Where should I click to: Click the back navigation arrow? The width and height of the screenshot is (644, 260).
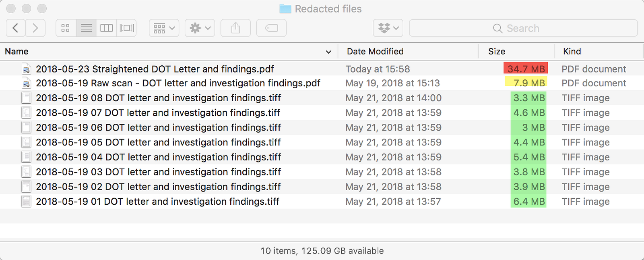(x=16, y=28)
